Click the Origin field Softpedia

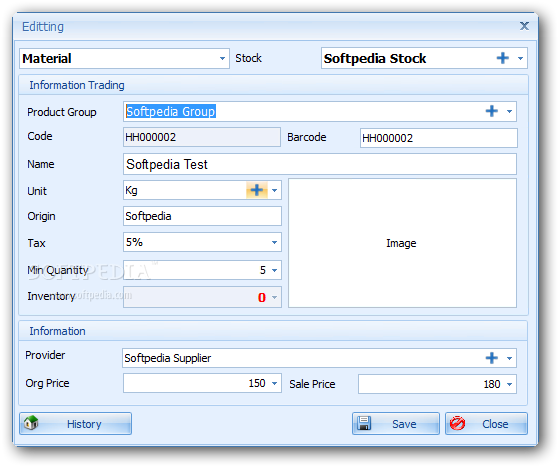(x=202, y=216)
